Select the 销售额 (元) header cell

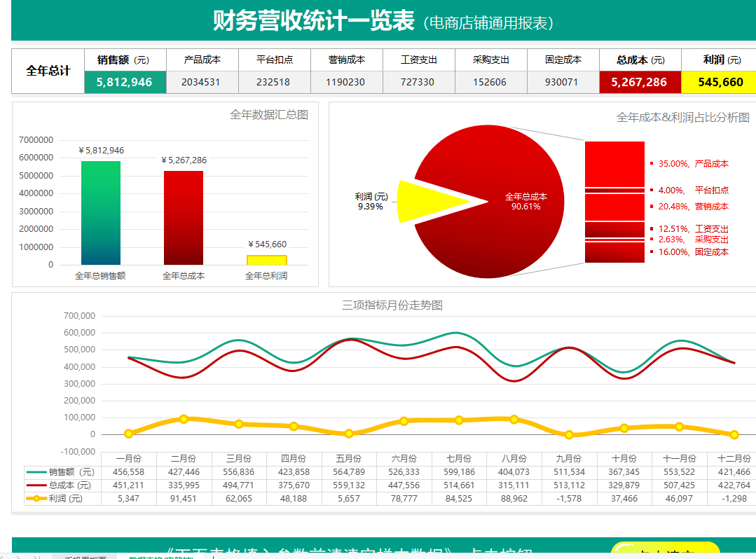[125, 60]
